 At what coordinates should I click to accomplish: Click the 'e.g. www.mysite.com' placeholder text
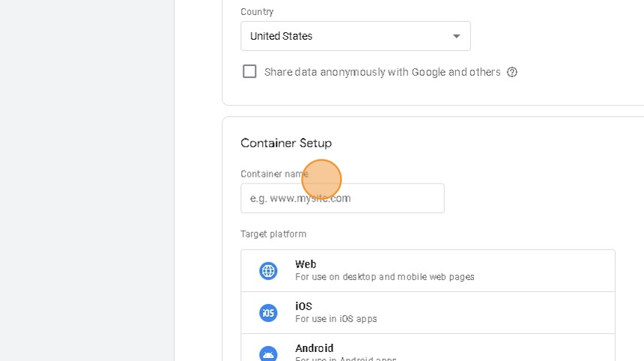coord(300,198)
